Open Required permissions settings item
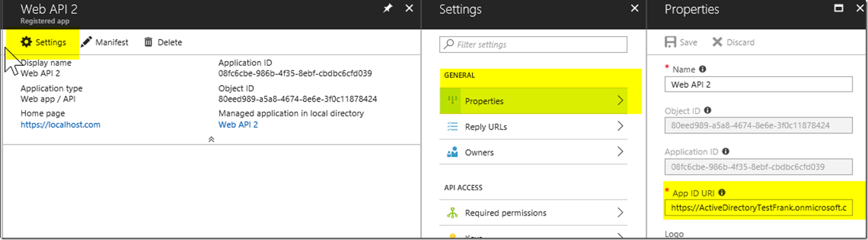Screen dimensions: 868x240 pos(533,213)
